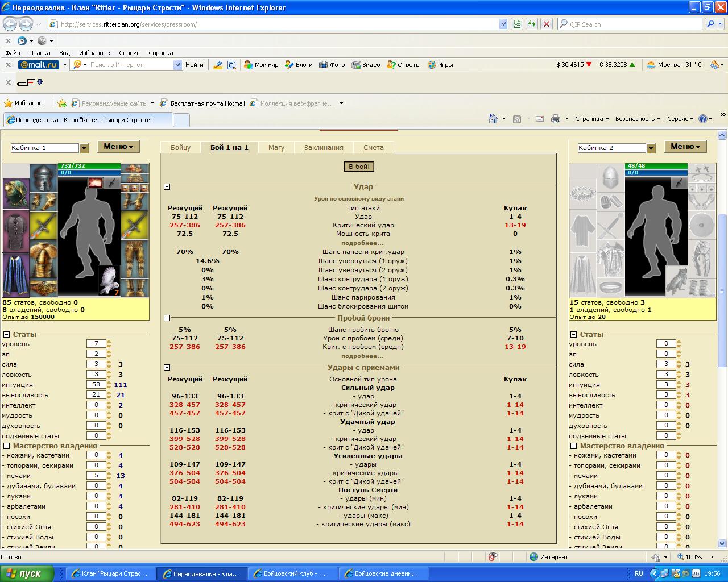This screenshot has width=728, height=582.
Task: Open the Кабинка 1 dropdown arrow
Action: click(84, 148)
